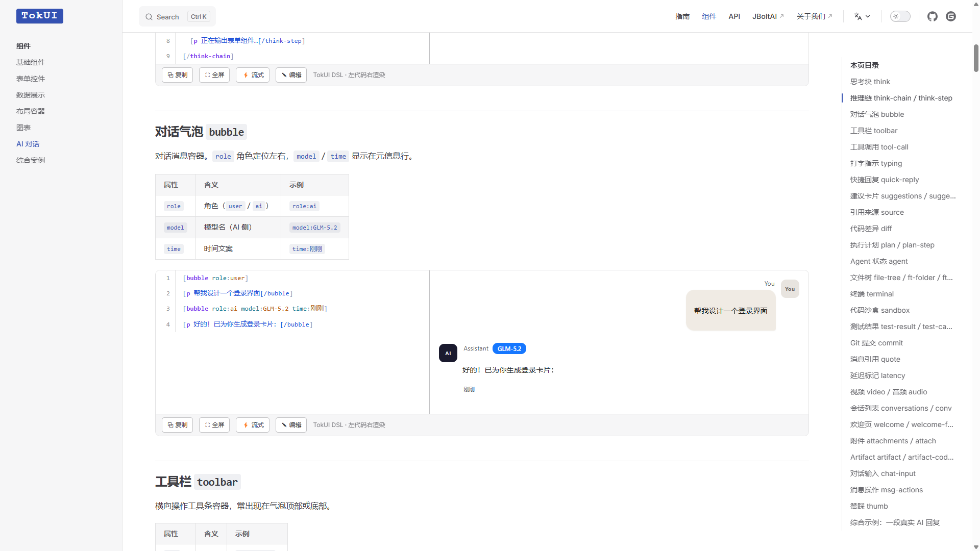Jump to 工具调用 tool-call in contents
The image size is (980, 551).
879,147
